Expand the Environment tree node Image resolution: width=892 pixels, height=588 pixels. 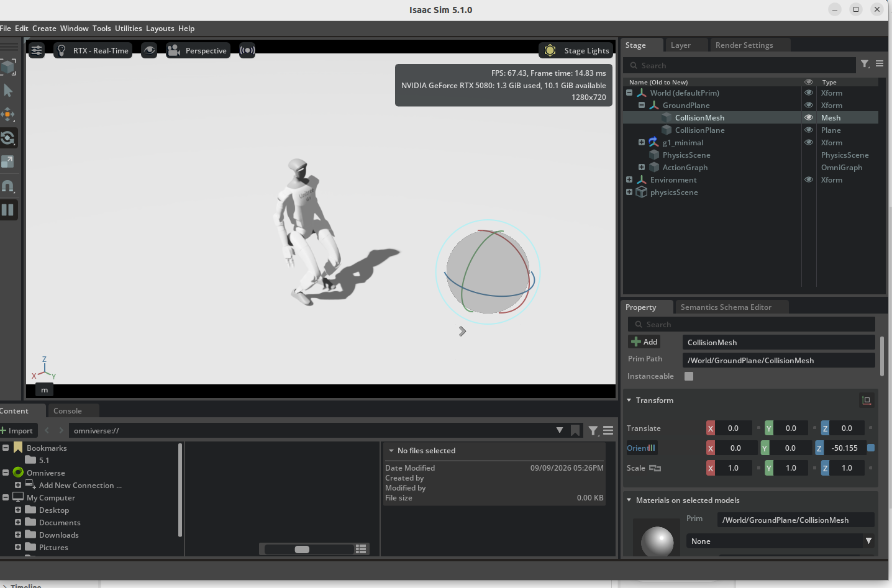pyautogui.click(x=629, y=179)
